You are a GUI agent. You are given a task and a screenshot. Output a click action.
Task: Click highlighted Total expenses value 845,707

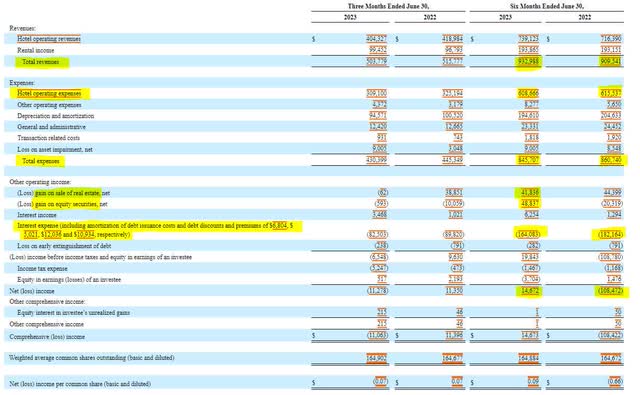click(x=529, y=160)
